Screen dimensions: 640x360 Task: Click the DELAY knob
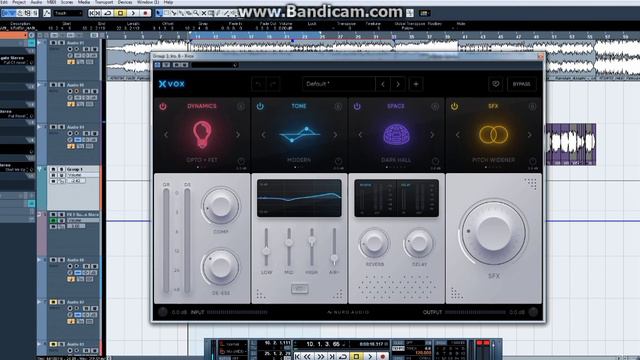[x=419, y=243]
